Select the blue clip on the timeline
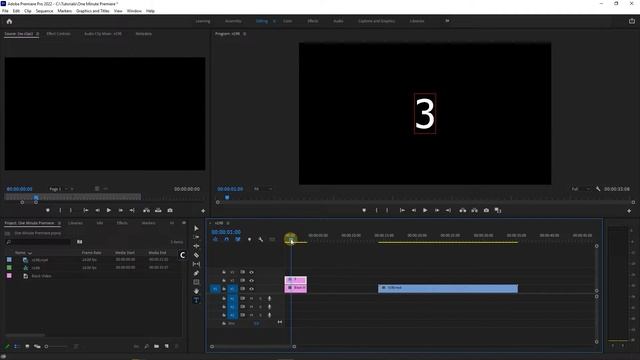Screen dimensions: 640x360 coord(448,289)
